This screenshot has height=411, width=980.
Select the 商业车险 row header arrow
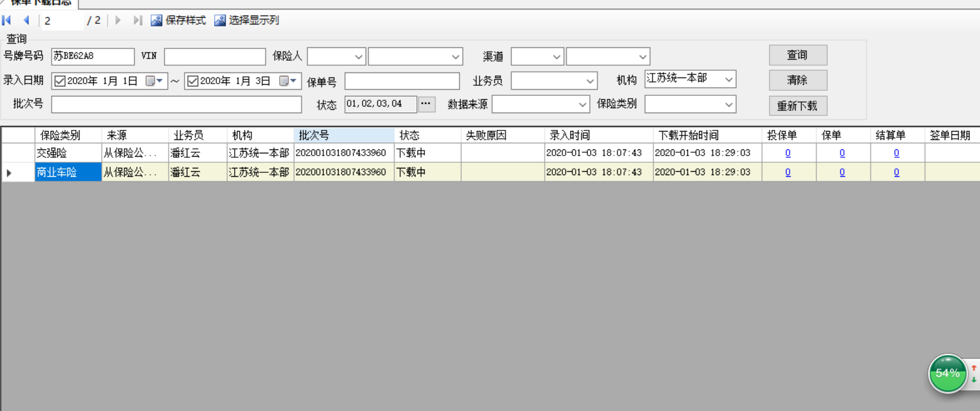click(x=18, y=172)
